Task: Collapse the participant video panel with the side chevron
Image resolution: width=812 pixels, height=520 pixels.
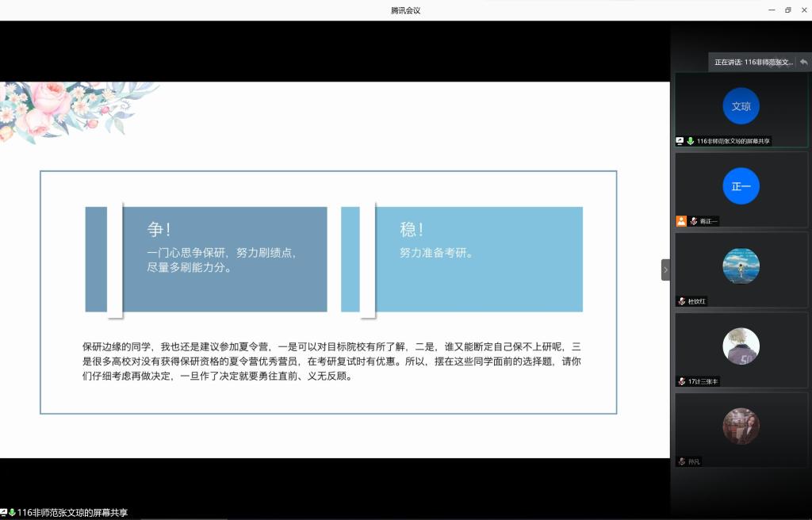Action: (x=665, y=270)
